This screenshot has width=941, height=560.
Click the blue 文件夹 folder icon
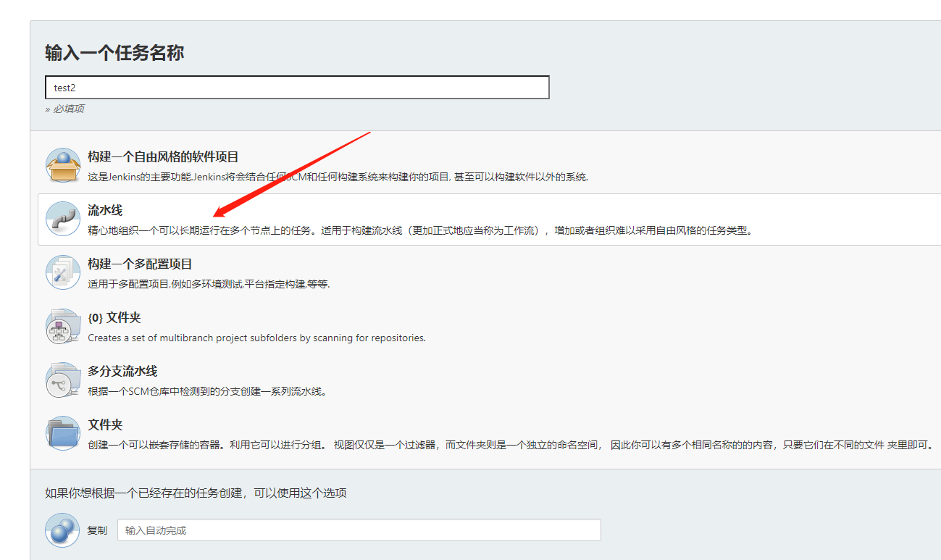[63, 433]
